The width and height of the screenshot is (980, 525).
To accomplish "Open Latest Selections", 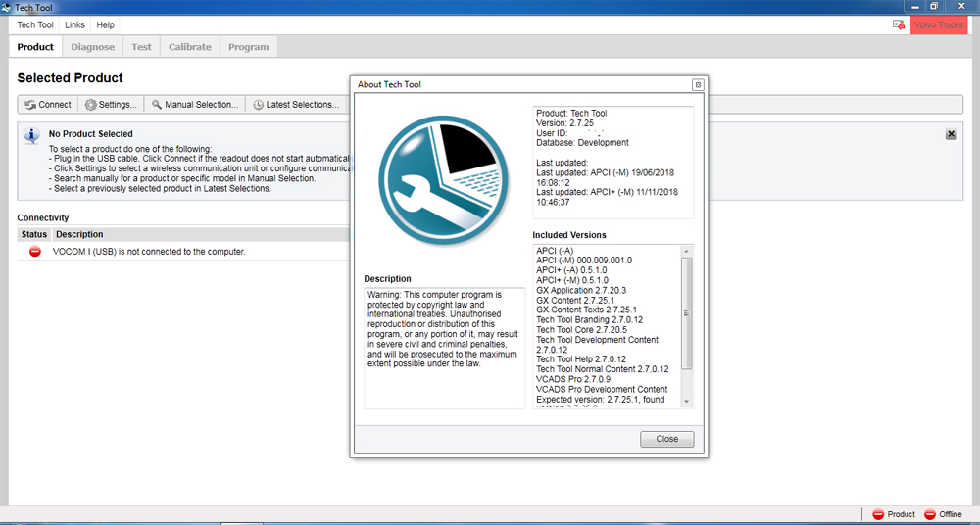I will (x=297, y=105).
